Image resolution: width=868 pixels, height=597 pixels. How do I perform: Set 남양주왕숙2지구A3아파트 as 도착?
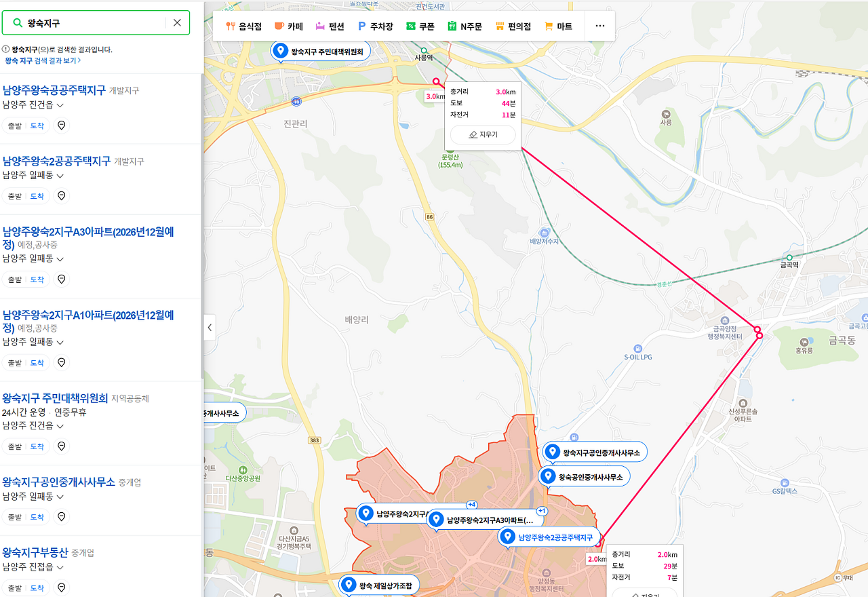(x=37, y=279)
